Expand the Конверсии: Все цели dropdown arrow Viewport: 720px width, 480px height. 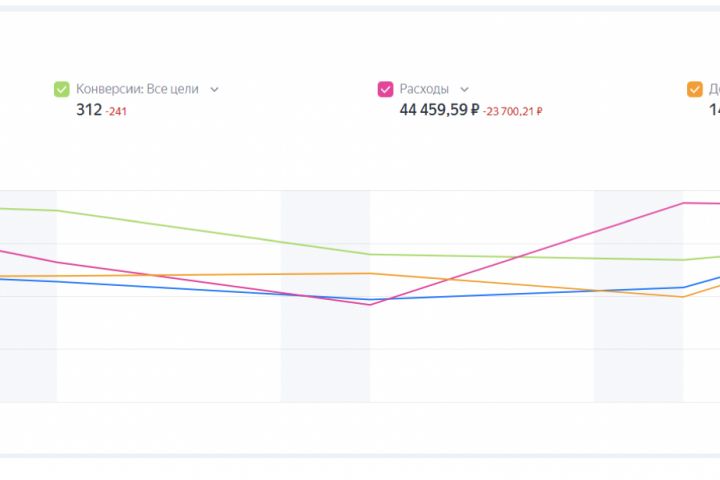coord(215,89)
